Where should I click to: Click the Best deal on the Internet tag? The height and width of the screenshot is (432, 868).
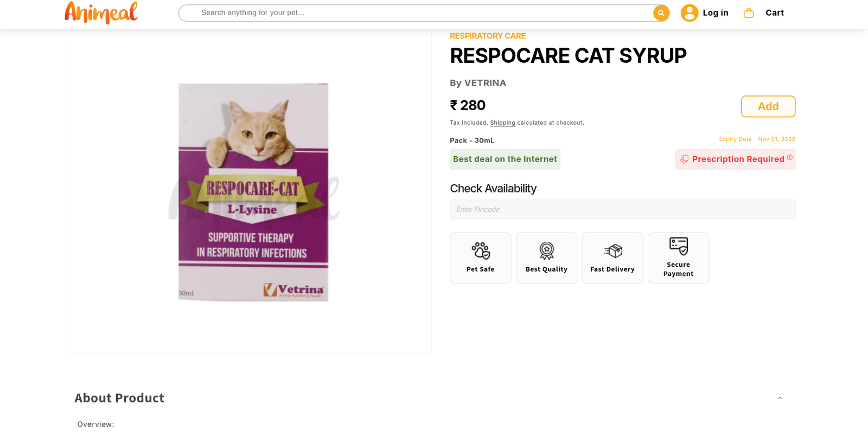tap(505, 159)
